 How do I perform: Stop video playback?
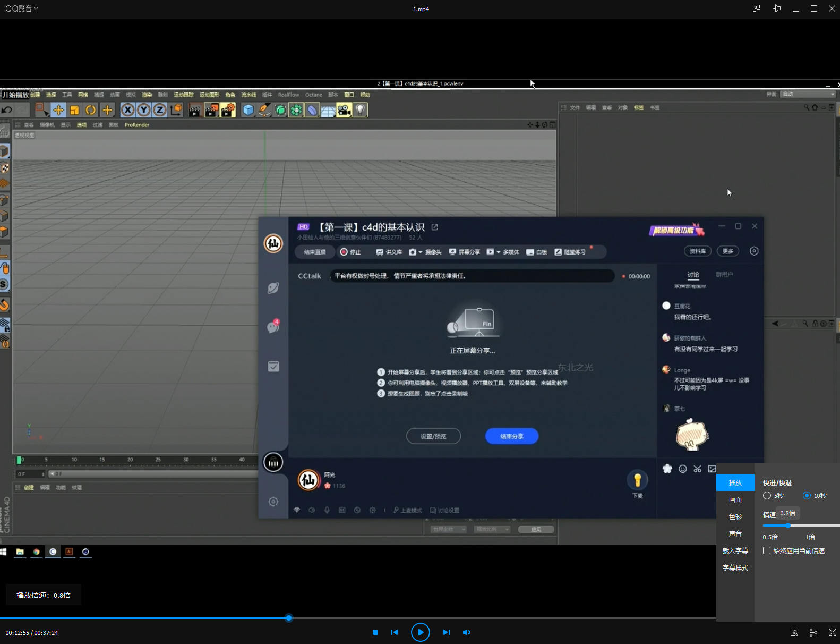375,632
